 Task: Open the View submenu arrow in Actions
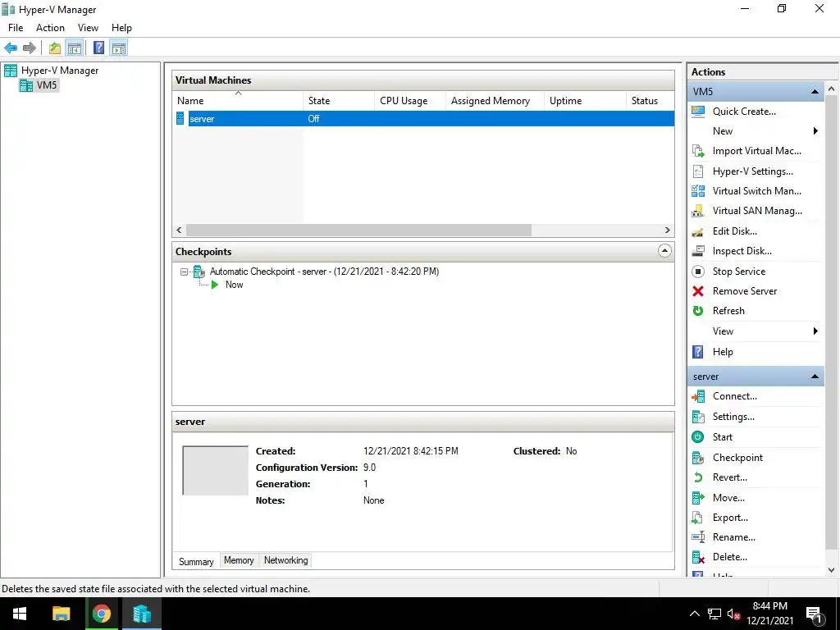pos(815,331)
